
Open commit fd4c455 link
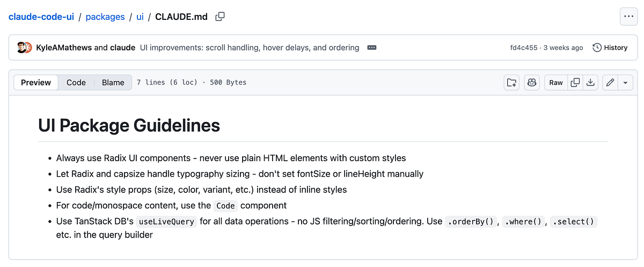524,48
